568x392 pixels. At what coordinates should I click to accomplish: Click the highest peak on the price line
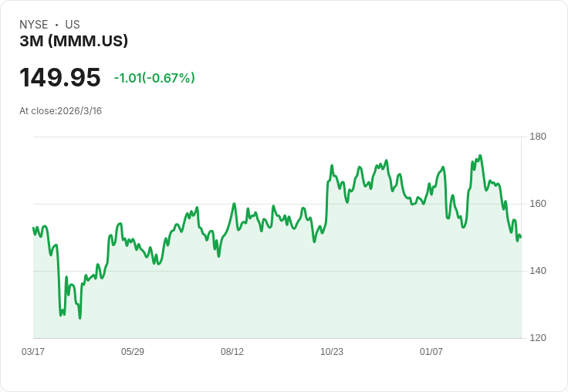(480, 156)
